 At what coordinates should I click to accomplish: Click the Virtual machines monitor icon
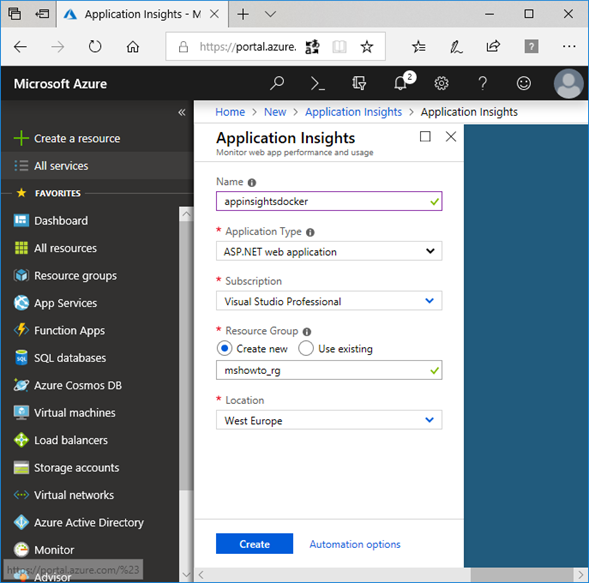coord(21,412)
